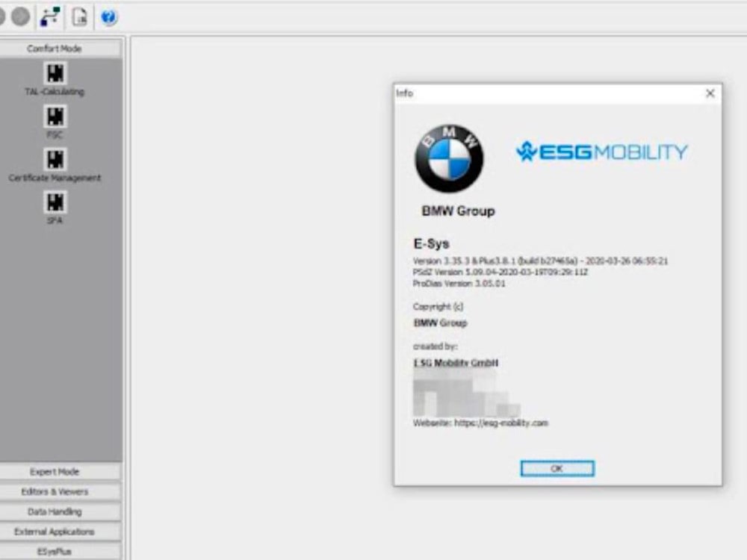Click the ProDias Version 3.05.01 text

click(x=459, y=283)
